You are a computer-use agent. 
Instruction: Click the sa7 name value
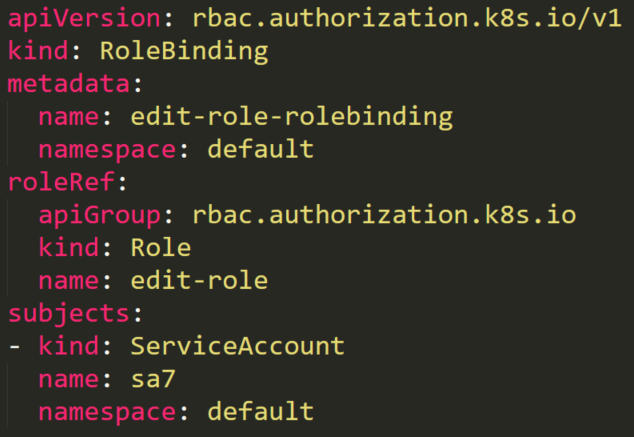153,379
